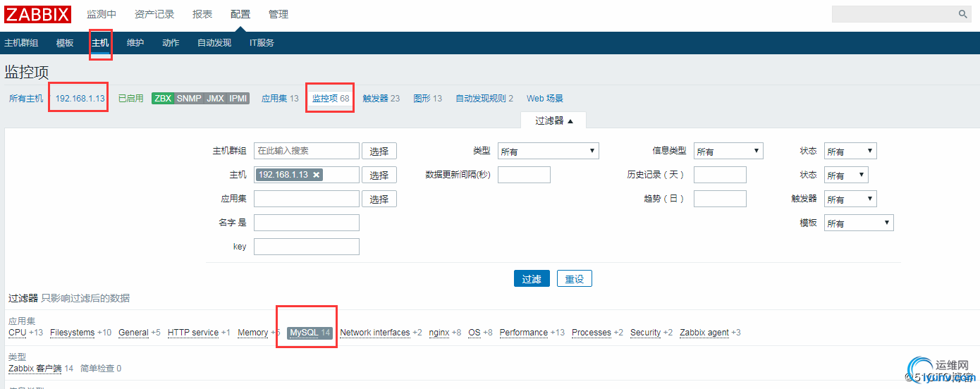Click the search magnifier icon
Screen dimensions: 980x389
pyautogui.click(x=963, y=14)
